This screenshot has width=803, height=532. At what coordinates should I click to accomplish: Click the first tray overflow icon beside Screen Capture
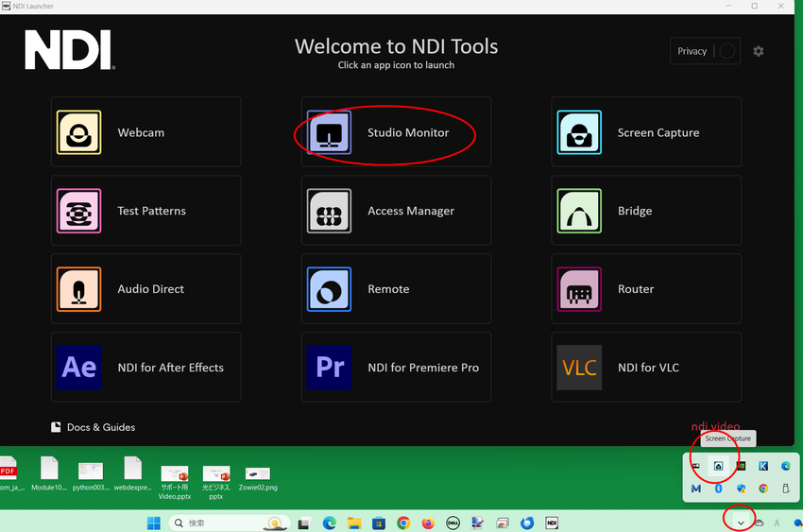(x=695, y=466)
